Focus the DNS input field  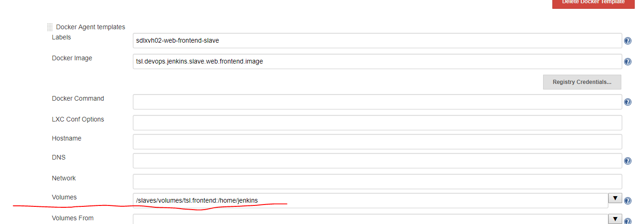377,161
